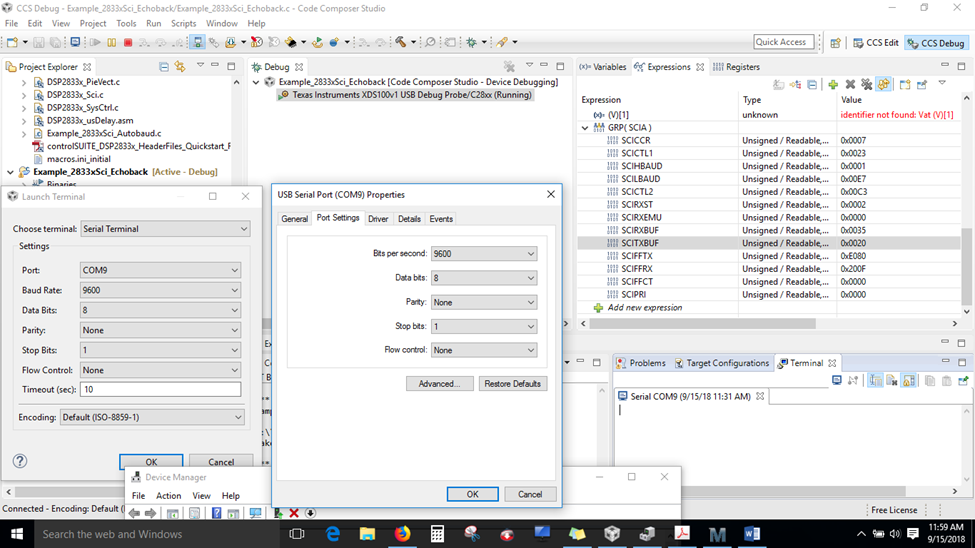The height and width of the screenshot is (548, 975).
Task: Switch to the Registers tab
Action: click(x=736, y=67)
